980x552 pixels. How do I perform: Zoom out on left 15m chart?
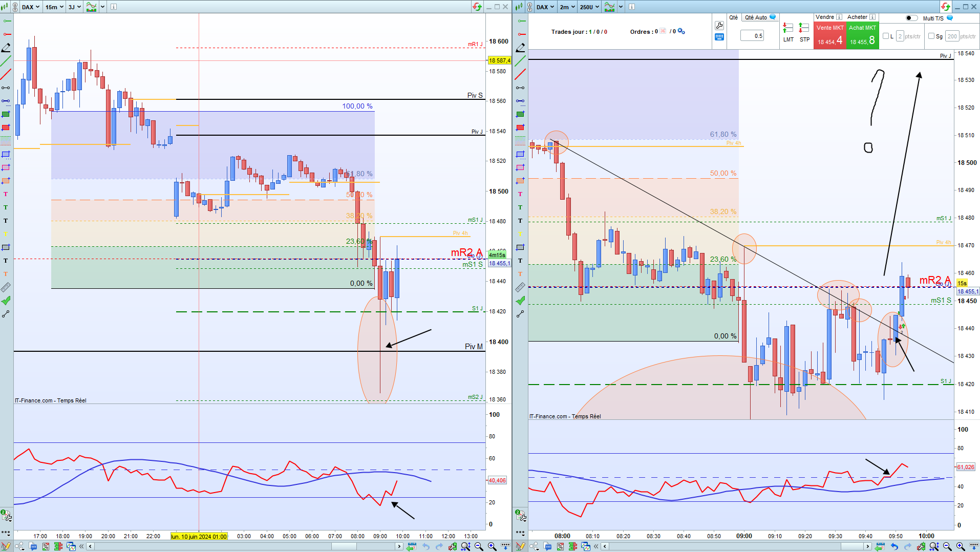pos(479,546)
